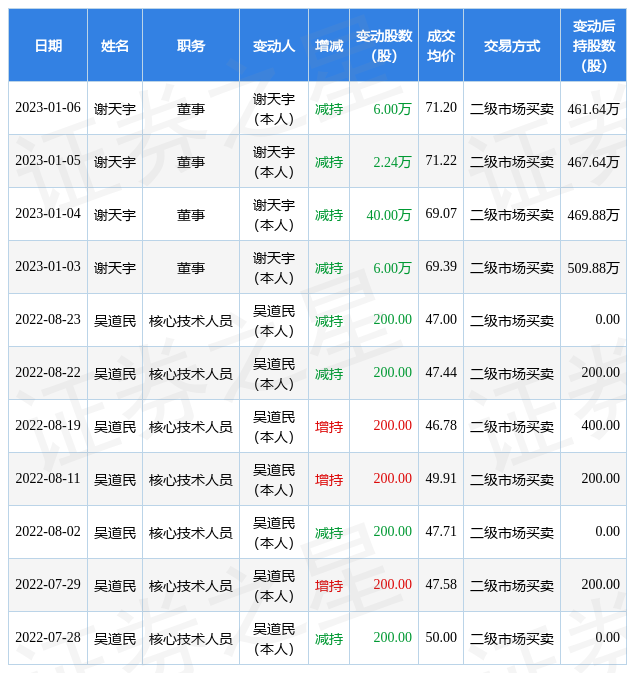Viewport: 627px width, 673px height.
Task: Click average price 47.58
Action: [441, 585]
